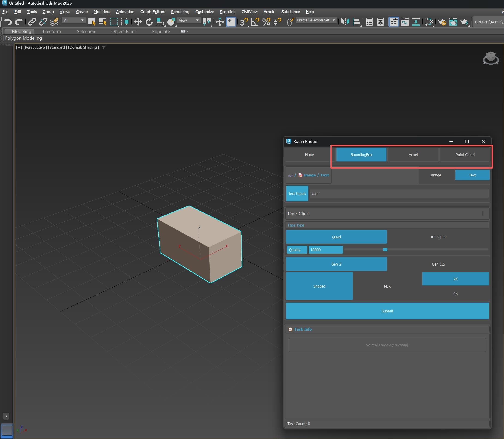Open Render Setup teapot-with-gear icon

[442, 22]
